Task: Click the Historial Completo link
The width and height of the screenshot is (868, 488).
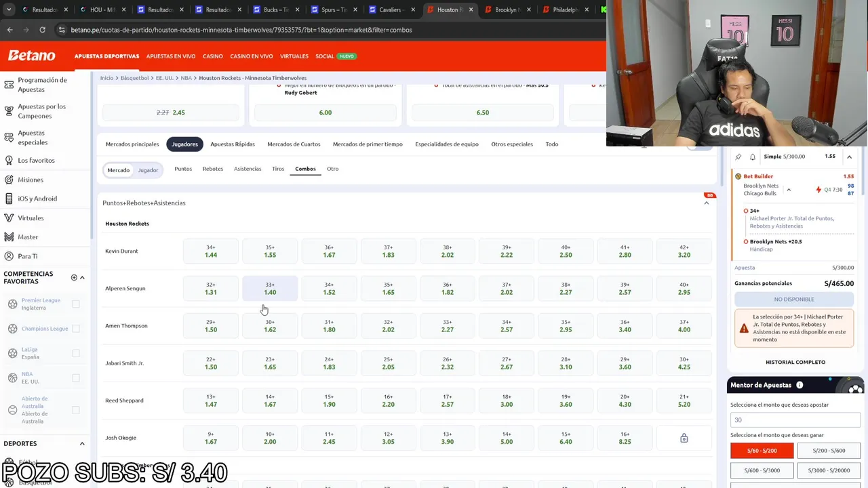Action: point(795,363)
